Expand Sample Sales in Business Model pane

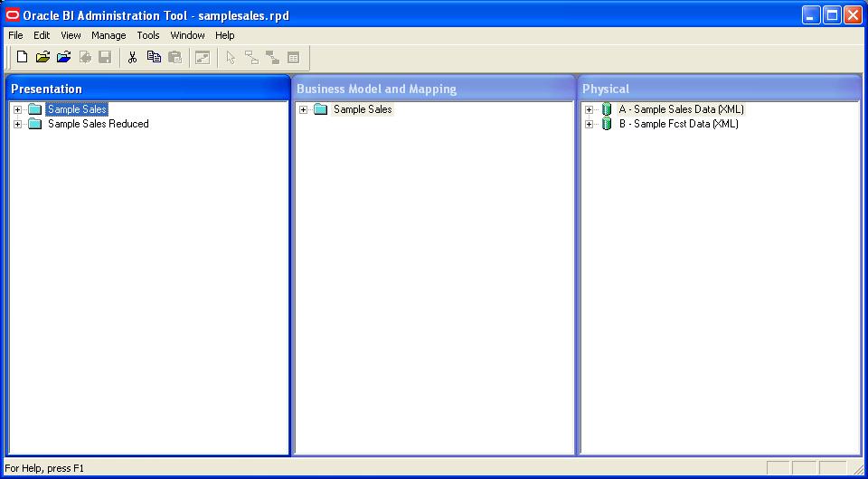(x=304, y=109)
